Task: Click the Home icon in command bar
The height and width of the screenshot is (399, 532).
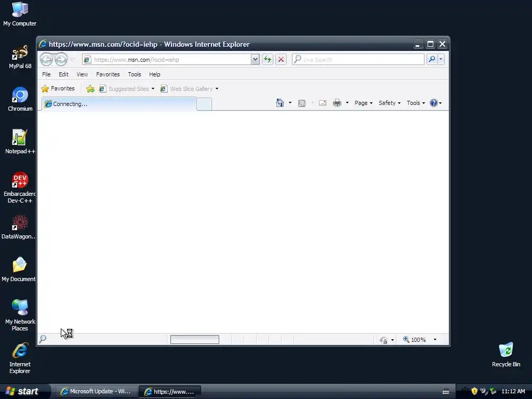Action: click(280, 103)
